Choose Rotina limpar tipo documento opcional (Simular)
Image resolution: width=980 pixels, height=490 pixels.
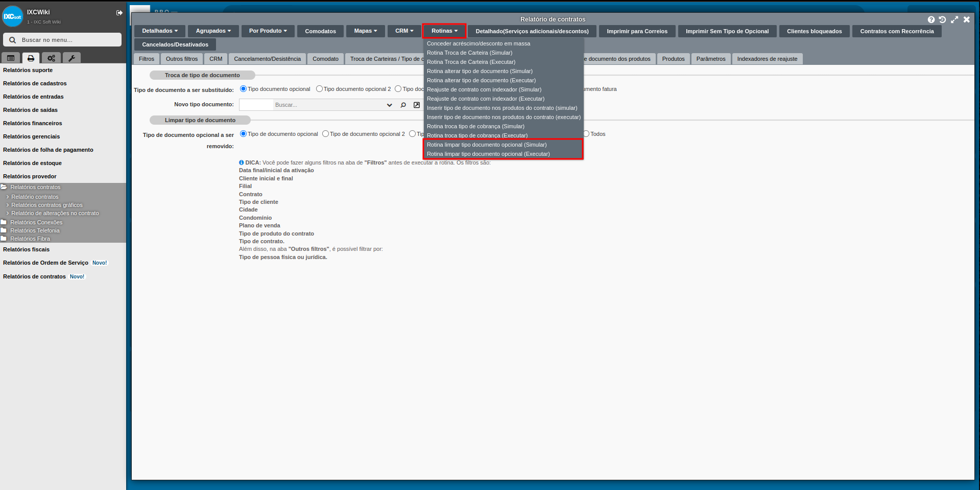tap(487, 145)
